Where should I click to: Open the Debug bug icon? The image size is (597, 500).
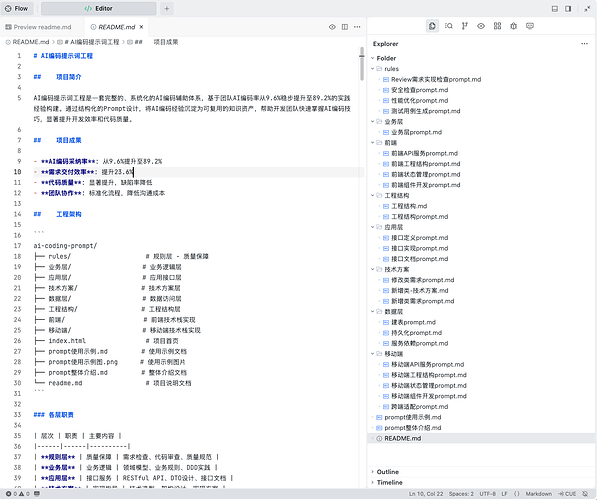pyautogui.click(x=513, y=26)
